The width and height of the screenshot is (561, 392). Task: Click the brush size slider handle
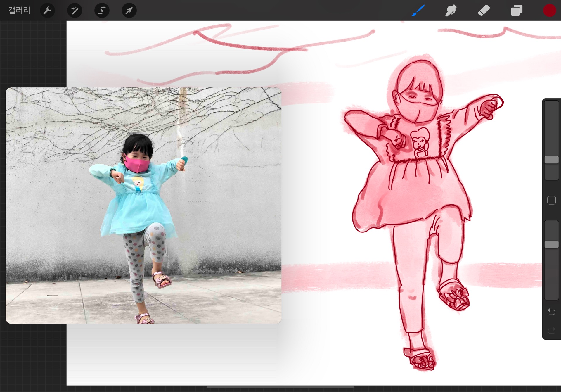[551, 160]
